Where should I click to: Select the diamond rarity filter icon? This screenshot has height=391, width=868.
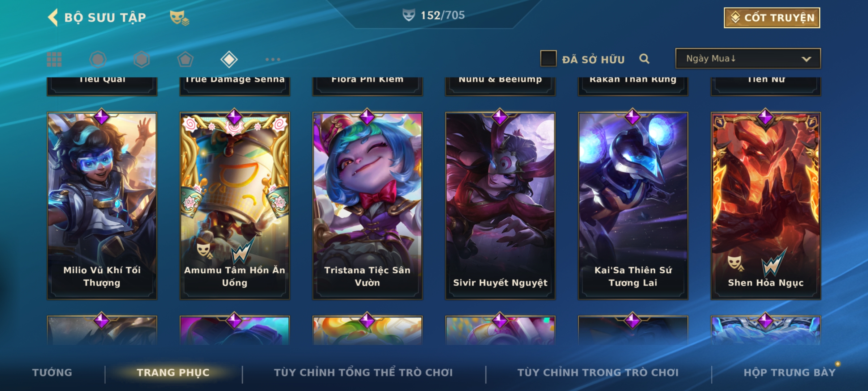click(229, 59)
